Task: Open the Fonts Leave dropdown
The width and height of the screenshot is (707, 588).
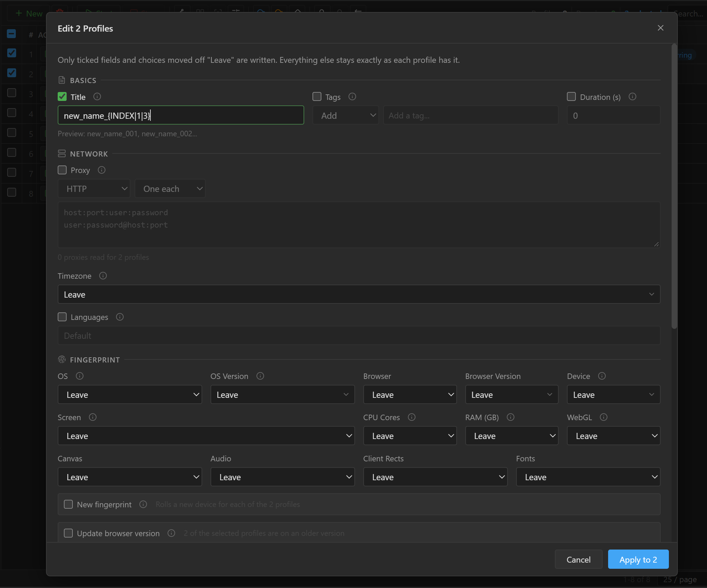Action: point(588,477)
